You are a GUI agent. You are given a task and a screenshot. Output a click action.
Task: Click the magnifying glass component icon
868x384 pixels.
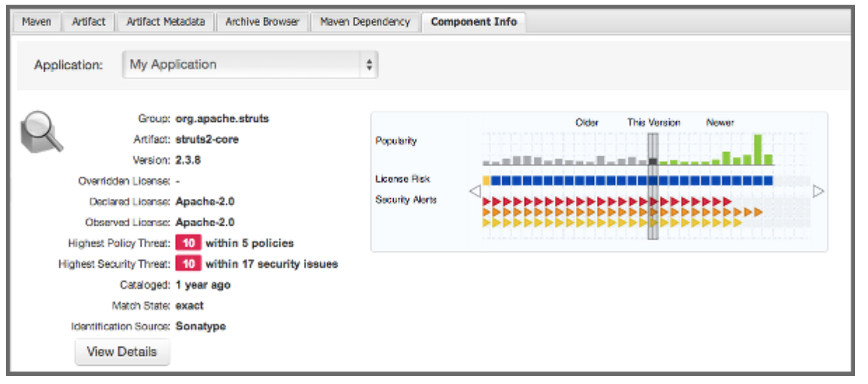[41, 131]
